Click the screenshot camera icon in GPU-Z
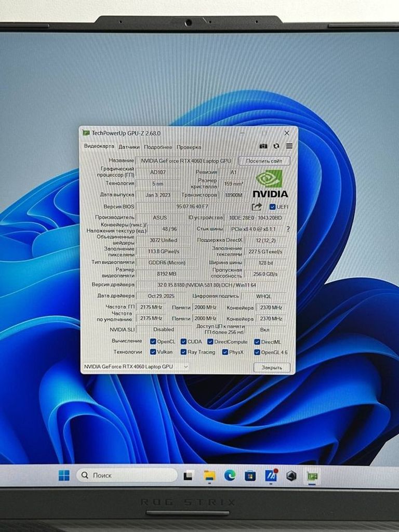399x532 pixels. tap(263, 147)
